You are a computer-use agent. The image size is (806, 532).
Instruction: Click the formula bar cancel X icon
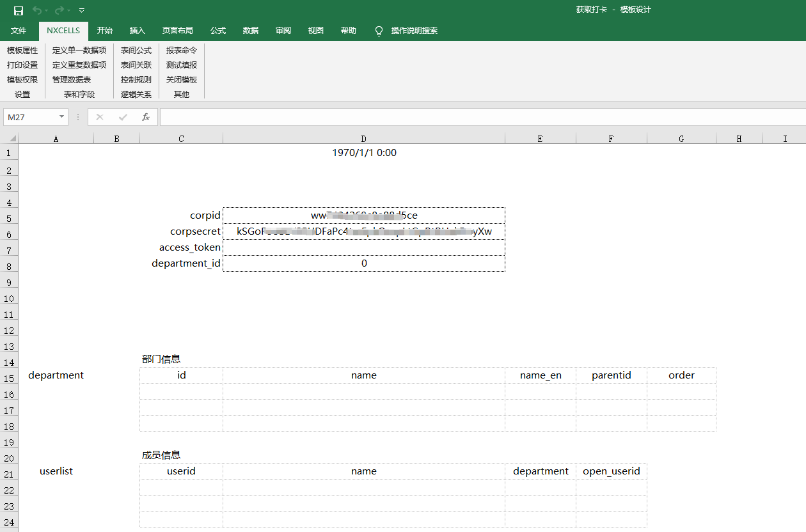pyautogui.click(x=100, y=117)
